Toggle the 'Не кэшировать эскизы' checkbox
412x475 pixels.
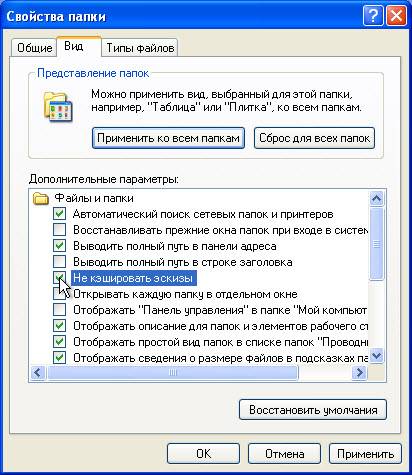(x=59, y=278)
